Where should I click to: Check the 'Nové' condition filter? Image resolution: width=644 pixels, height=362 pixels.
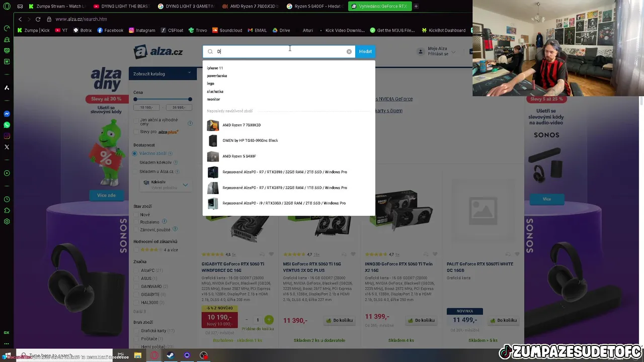pos(136,215)
